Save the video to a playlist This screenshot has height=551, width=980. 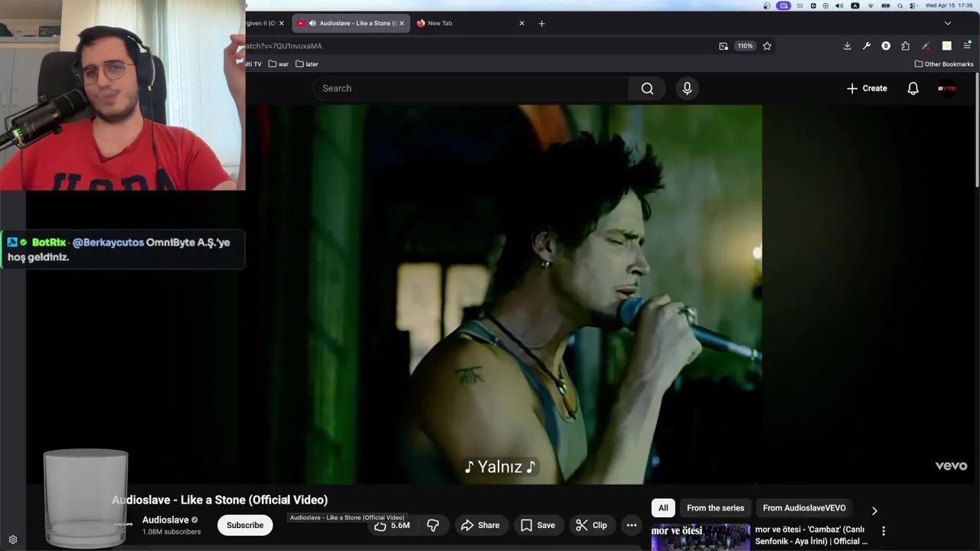pyautogui.click(x=537, y=525)
